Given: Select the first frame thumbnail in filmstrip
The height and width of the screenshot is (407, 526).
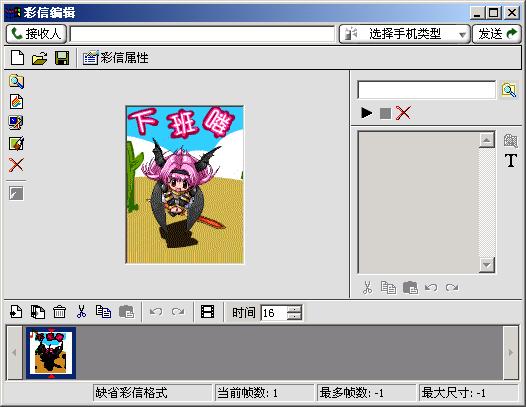Looking at the screenshot, I should (51, 353).
